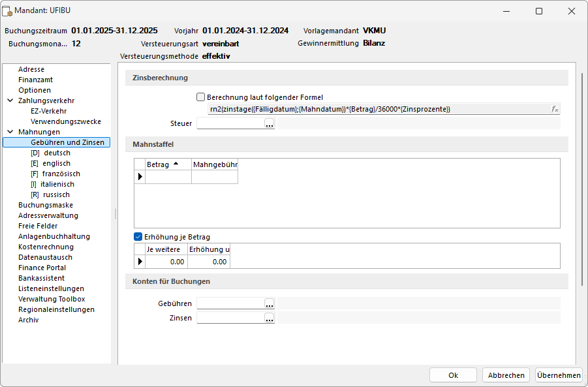The width and height of the screenshot is (588, 387).
Task: Collapse the Zahlungsverkehr tree node
Action: [x=10, y=101]
